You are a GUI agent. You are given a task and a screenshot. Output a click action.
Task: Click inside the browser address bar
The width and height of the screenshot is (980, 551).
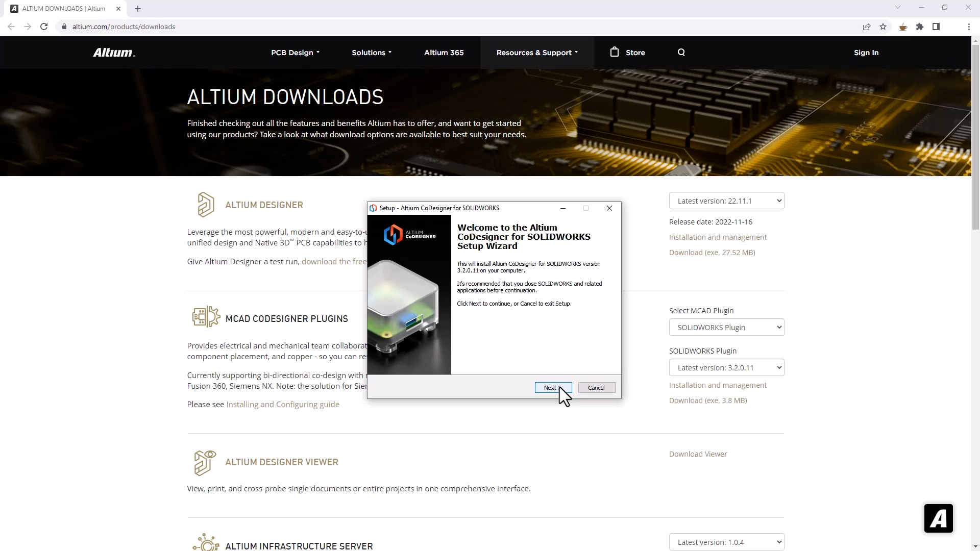coord(204,27)
